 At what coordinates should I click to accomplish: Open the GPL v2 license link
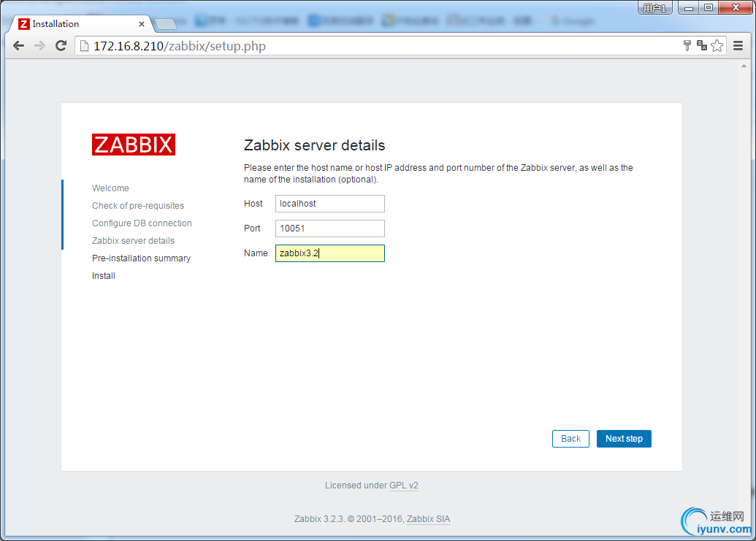(x=403, y=485)
